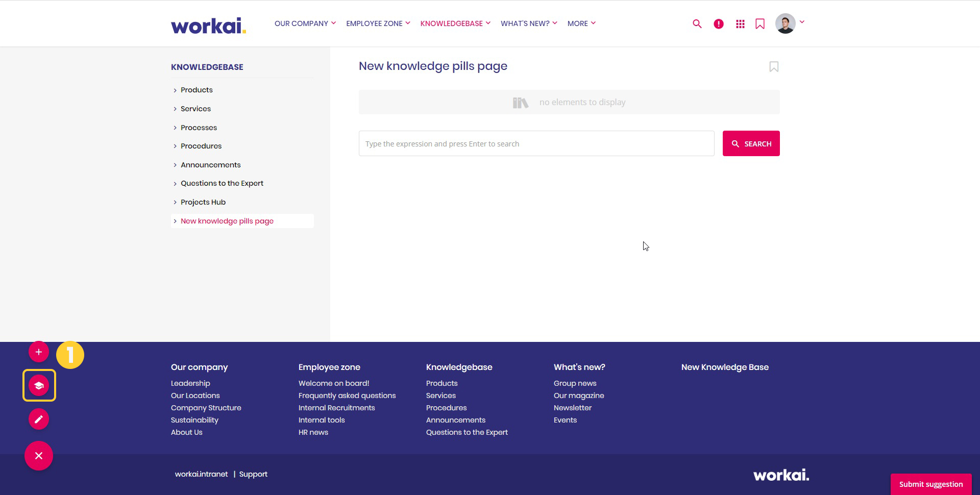The width and height of the screenshot is (980, 495).
Task: Open Procedures link in footer Knowledgebase
Action: click(447, 408)
